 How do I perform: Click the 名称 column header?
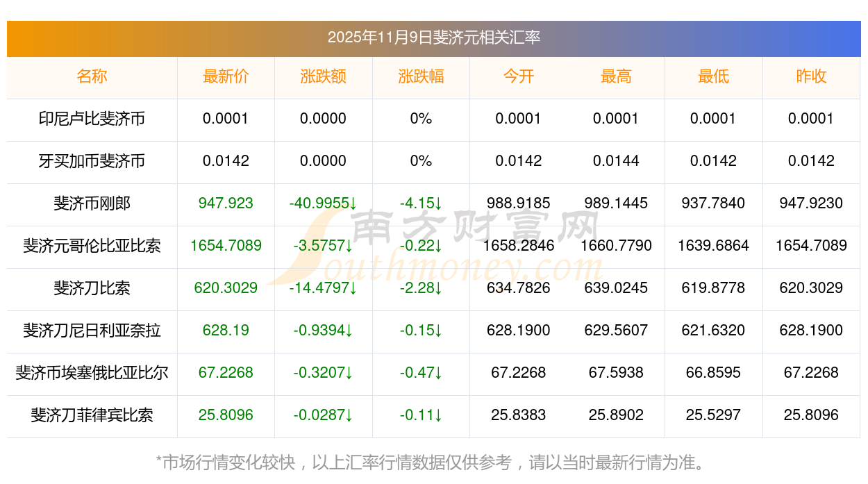point(92,76)
